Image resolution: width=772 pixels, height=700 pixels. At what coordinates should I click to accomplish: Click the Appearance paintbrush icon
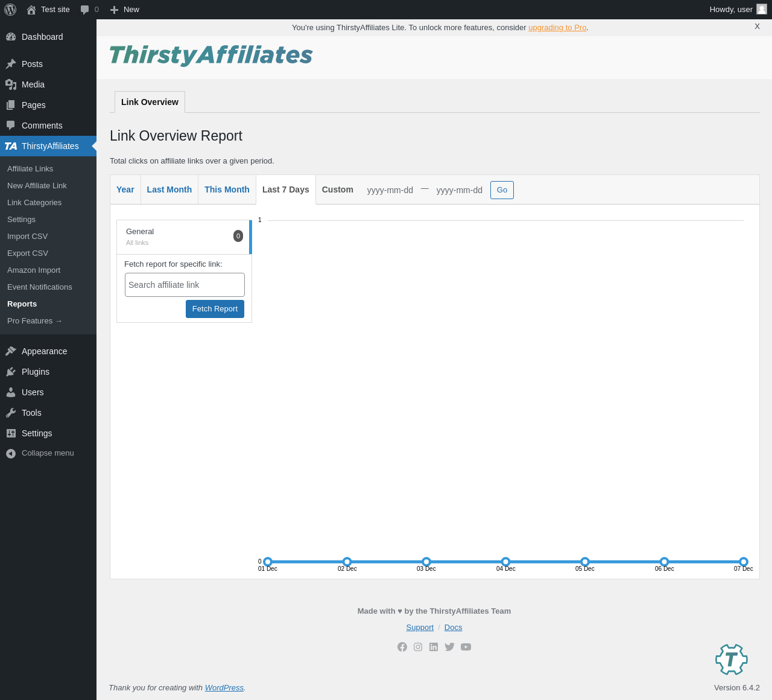11,351
